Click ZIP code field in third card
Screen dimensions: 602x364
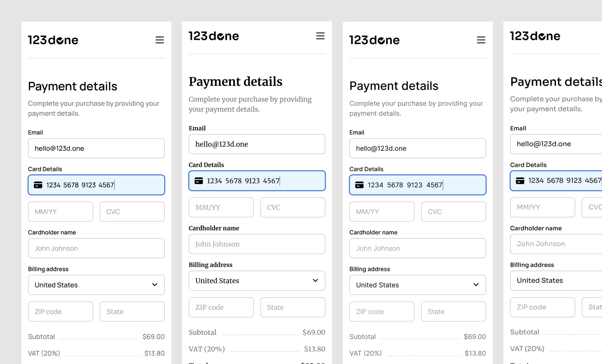(382, 312)
